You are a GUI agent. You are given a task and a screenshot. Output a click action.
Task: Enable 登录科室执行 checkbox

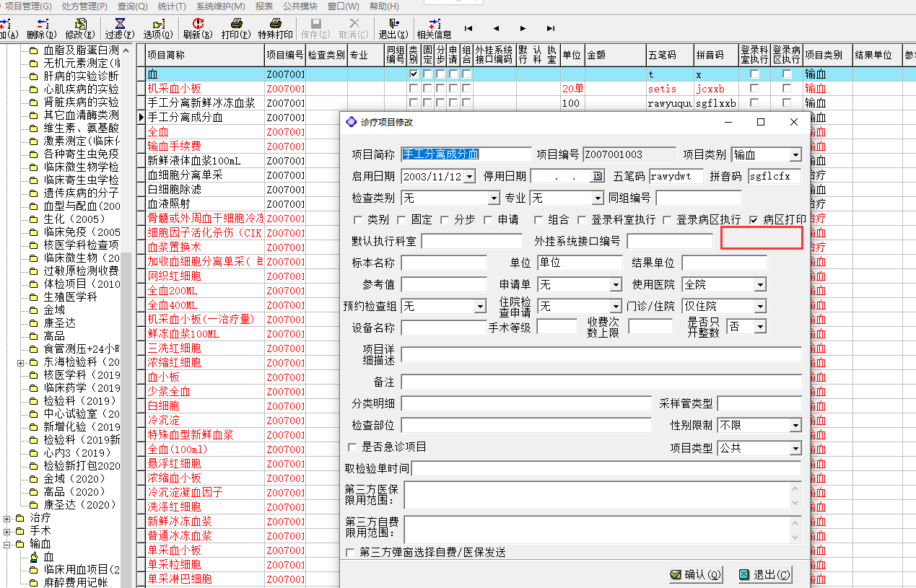point(582,219)
